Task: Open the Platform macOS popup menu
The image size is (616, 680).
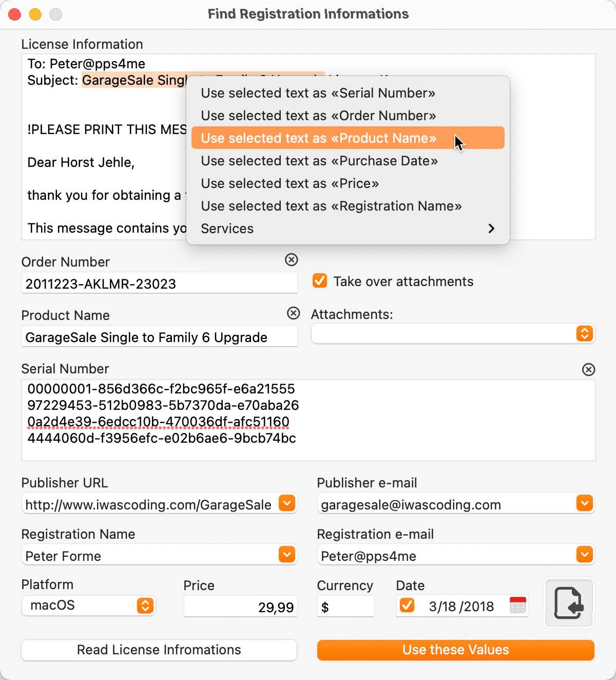Action: click(x=88, y=606)
